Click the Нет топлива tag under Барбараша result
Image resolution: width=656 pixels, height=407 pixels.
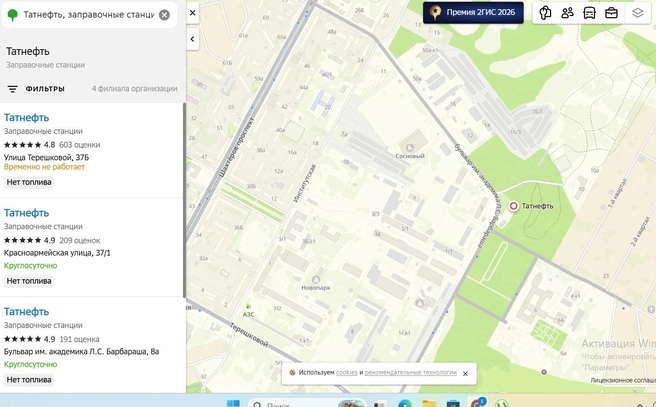tap(29, 379)
